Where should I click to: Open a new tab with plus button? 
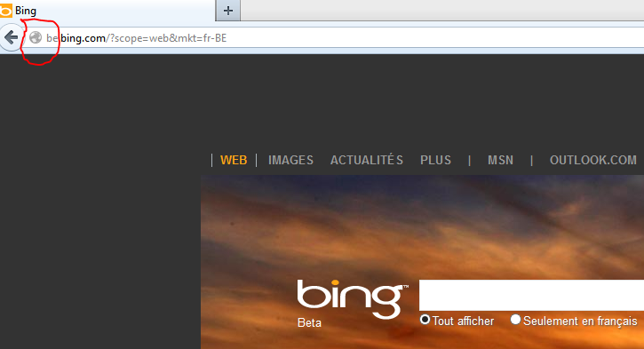pyautogui.click(x=228, y=11)
